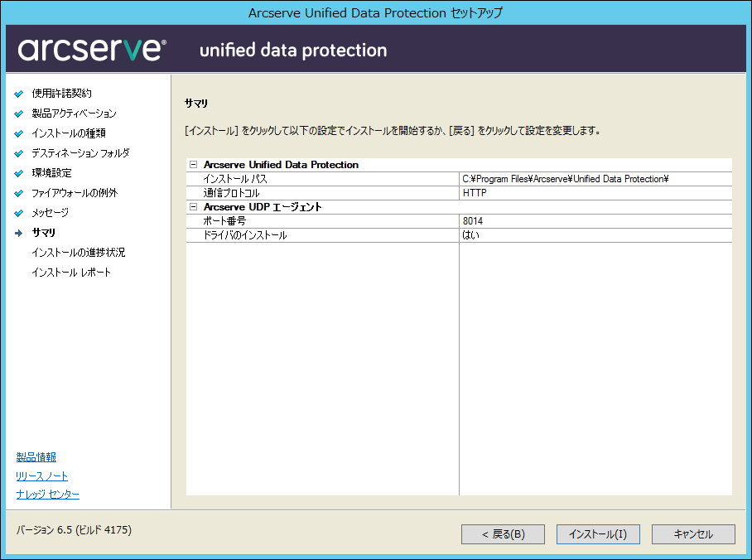The image size is (752, 560).
Task: Collapse the Arcserve Unified Data Protection group
Action: click(x=193, y=165)
